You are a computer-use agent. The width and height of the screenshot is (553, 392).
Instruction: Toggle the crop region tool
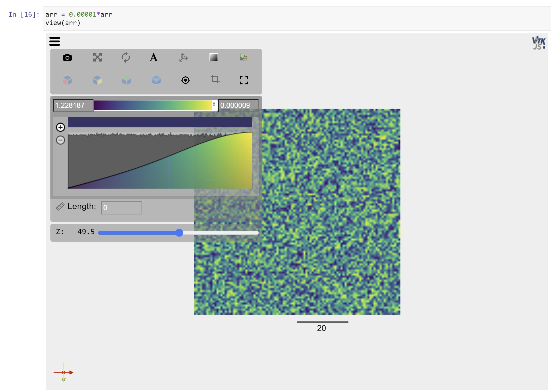pyautogui.click(x=215, y=80)
